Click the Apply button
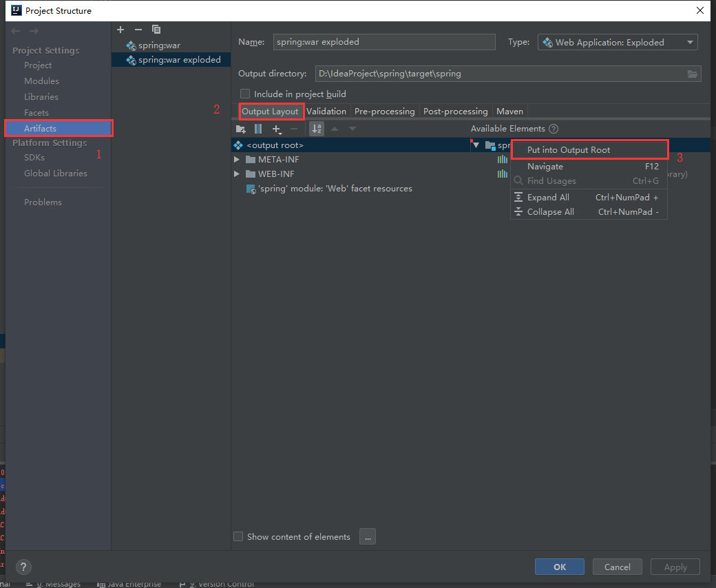 click(675, 567)
